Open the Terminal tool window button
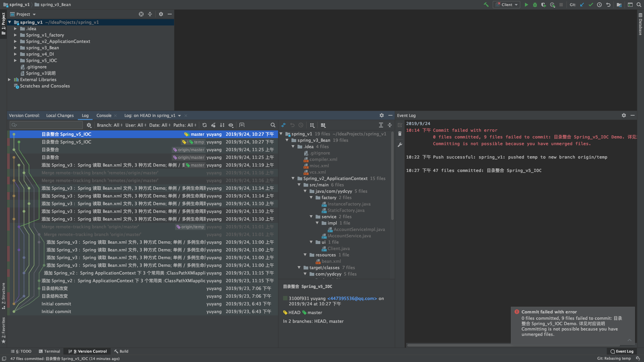Image resolution: width=644 pixels, height=362 pixels. [49, 351]
